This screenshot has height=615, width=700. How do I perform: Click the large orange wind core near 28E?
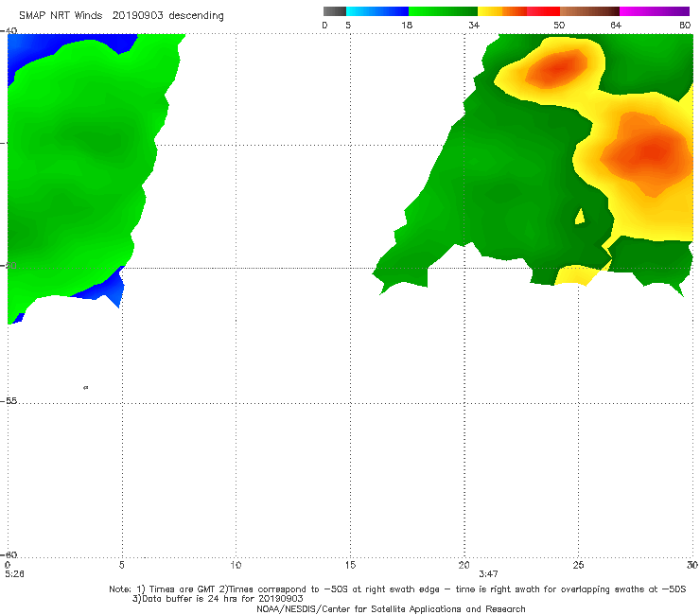647,154
